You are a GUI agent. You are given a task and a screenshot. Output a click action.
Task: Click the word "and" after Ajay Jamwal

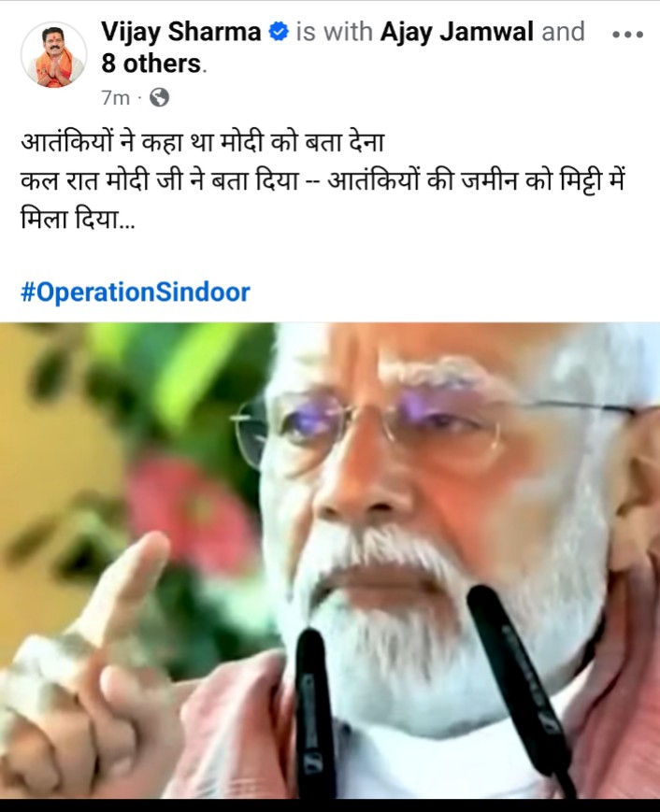tap(563, 32)
